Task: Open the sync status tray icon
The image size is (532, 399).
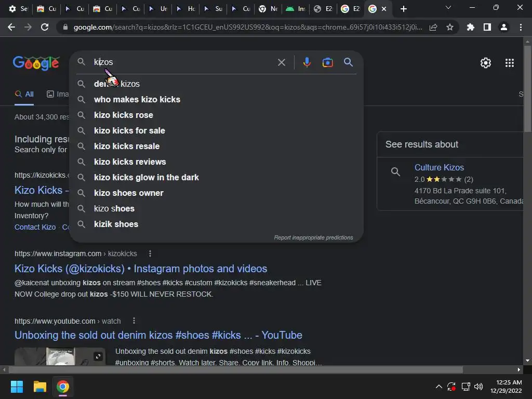Action: [451, 387]
